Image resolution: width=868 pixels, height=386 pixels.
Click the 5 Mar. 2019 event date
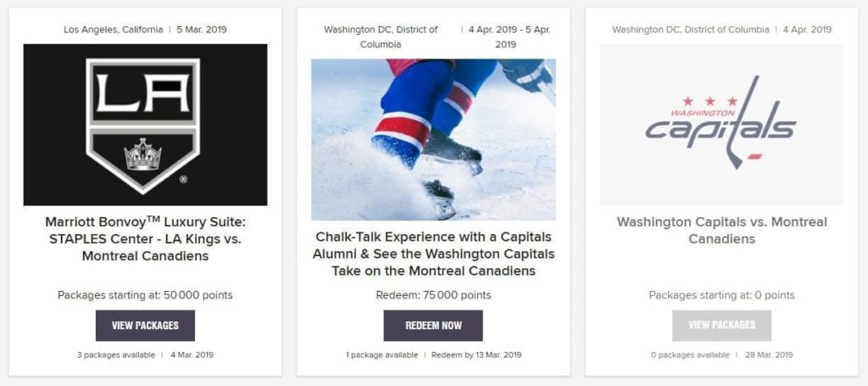pos(201,30)
